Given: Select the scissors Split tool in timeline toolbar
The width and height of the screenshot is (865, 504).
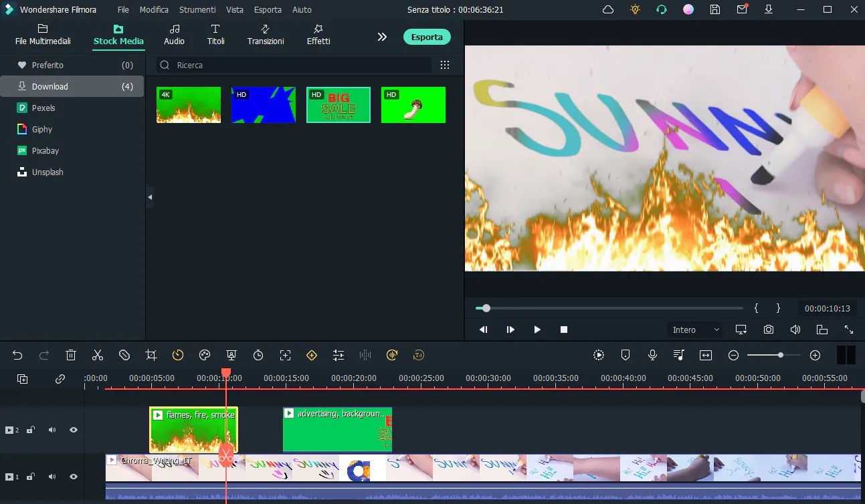Looking at the screenshot, I should pyautogui.click(x=97, y=355).
